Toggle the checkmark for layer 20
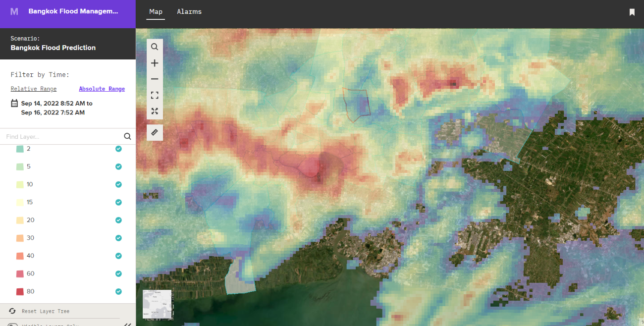 tap(118, 220)
